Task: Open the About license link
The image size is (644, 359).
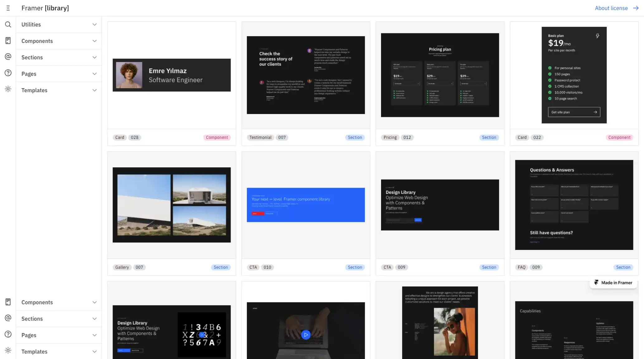Action: tap(611, 8)
